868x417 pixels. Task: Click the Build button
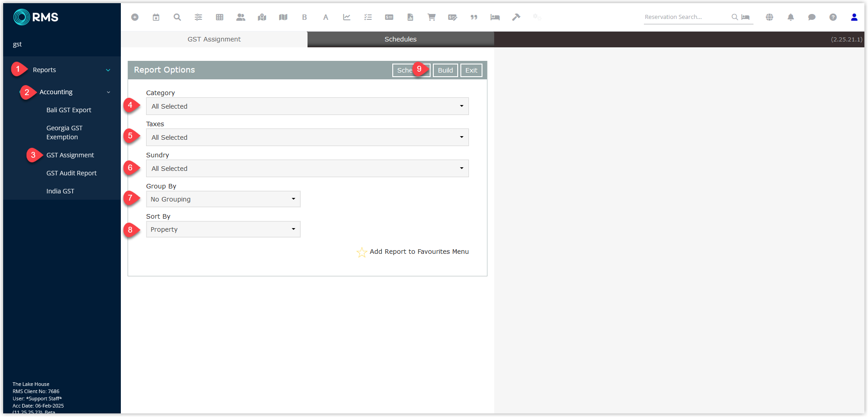click(445, 70)
